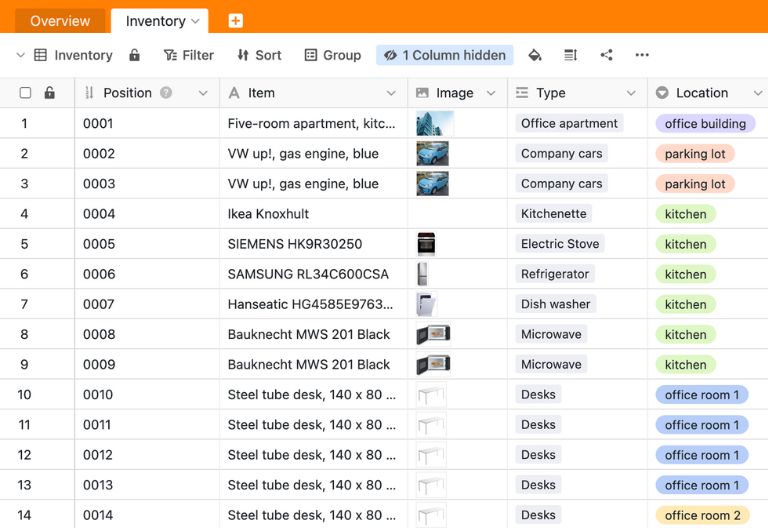Viewport: 768px width, 528px height.
Task: Tick the select-all checkbox in header
Action: (26, 93)
